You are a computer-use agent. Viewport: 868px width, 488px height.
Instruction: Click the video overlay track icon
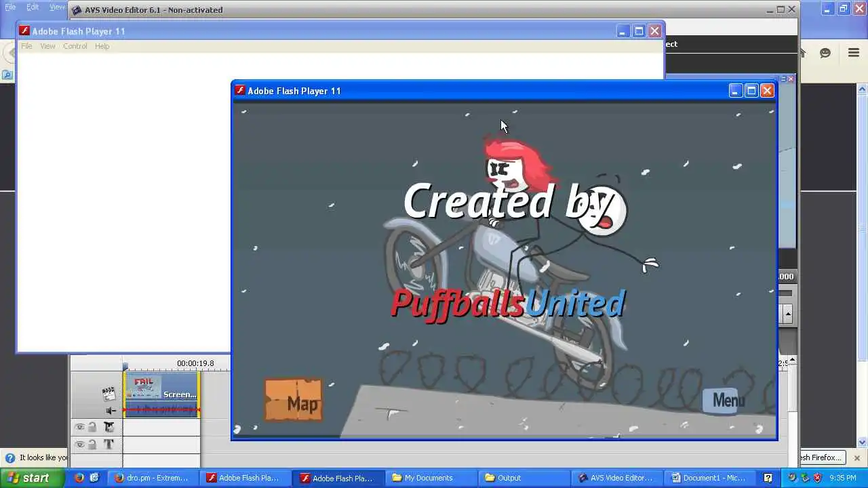108,427
